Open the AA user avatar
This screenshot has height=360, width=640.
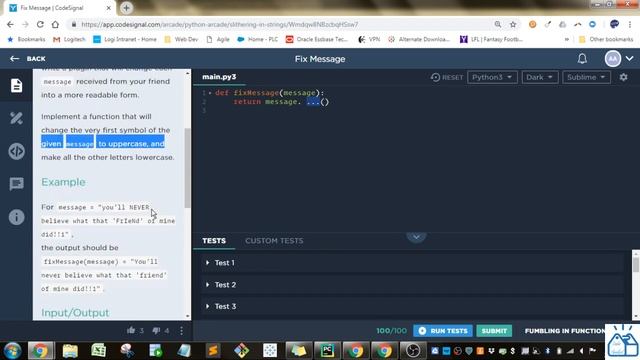612,59
